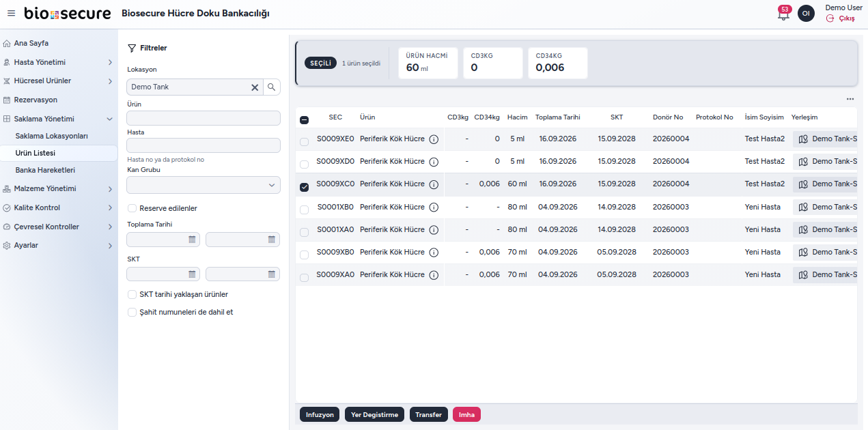Uncheck the selected row S0009XC0
This screenshot has width=868, height=430.
pyautogui.click(x=304, y=187)
